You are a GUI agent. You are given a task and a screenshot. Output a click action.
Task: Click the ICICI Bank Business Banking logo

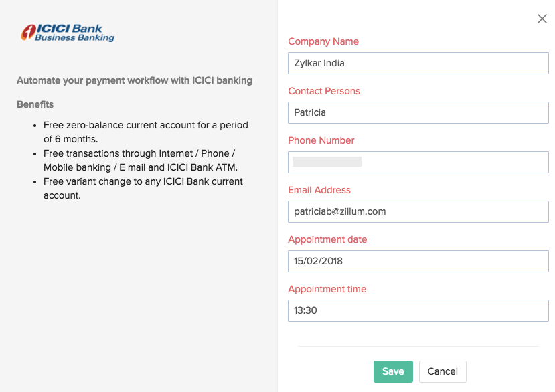click(x=68, y=33)
